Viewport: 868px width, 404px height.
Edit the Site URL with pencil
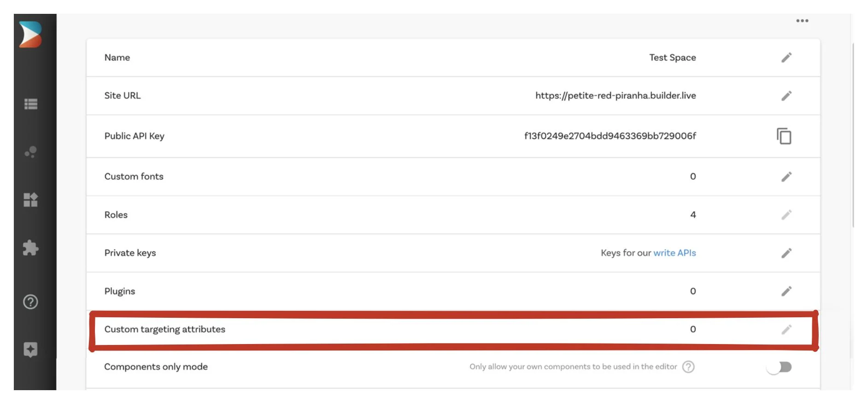click(x=786, y=96)
